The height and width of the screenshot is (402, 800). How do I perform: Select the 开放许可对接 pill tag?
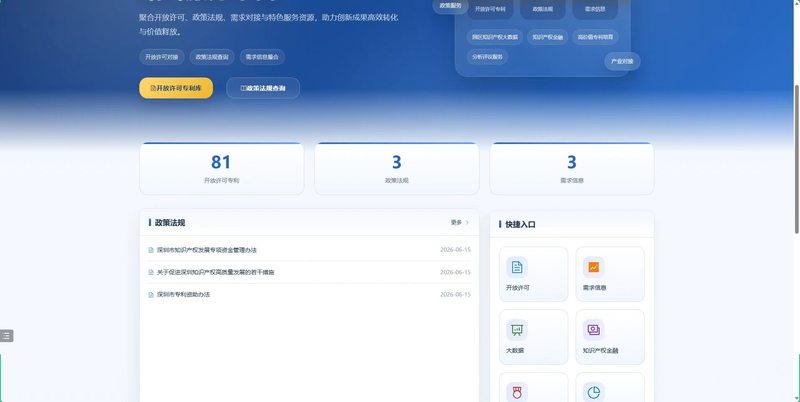162,57
